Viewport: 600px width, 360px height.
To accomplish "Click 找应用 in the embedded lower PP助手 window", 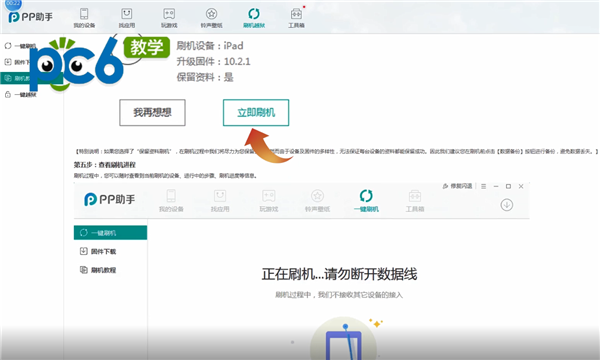I will [x=220, y=201].
